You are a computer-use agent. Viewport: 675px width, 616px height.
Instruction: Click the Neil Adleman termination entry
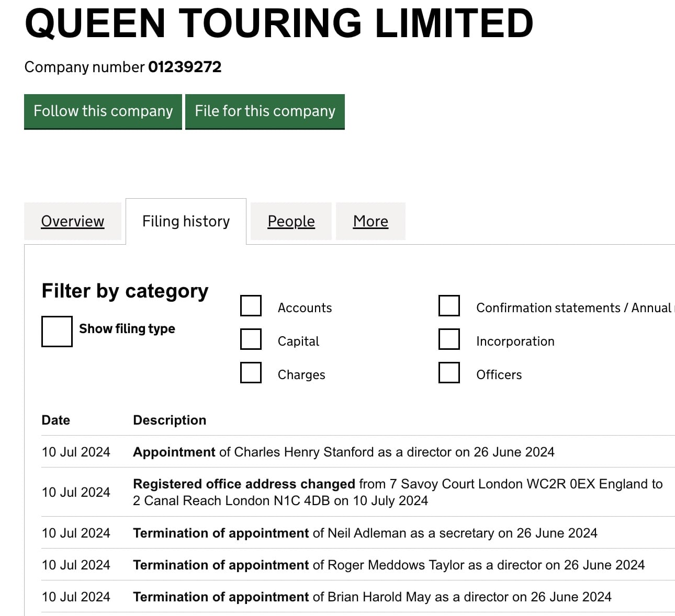(x=365, y=533)
